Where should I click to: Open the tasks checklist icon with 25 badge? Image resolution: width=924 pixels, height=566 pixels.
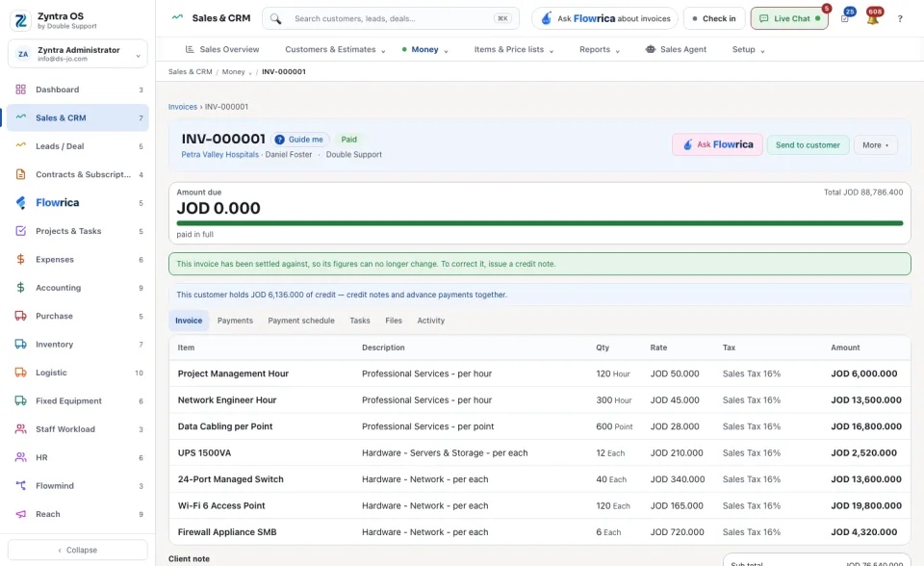pos(845,19)
